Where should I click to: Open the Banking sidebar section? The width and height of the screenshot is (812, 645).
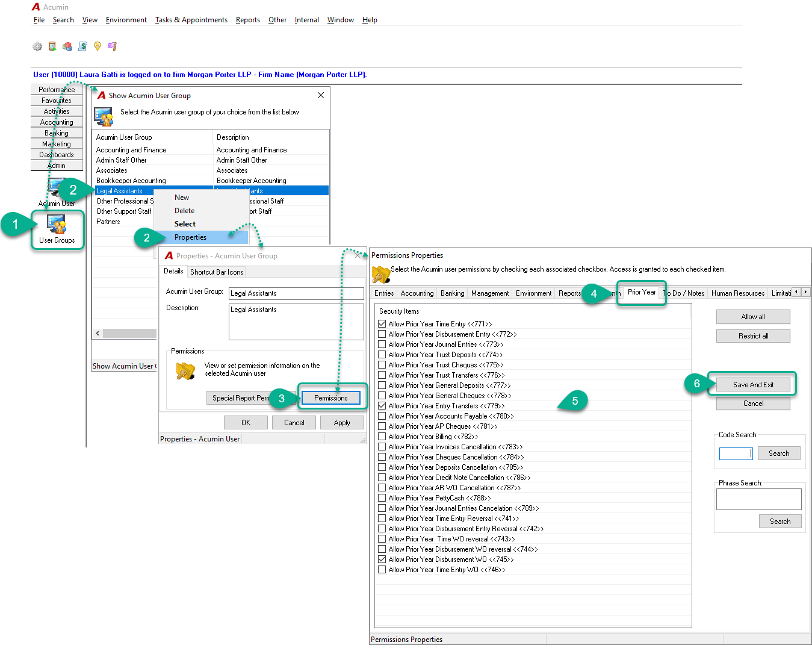[x=57, y=133]
